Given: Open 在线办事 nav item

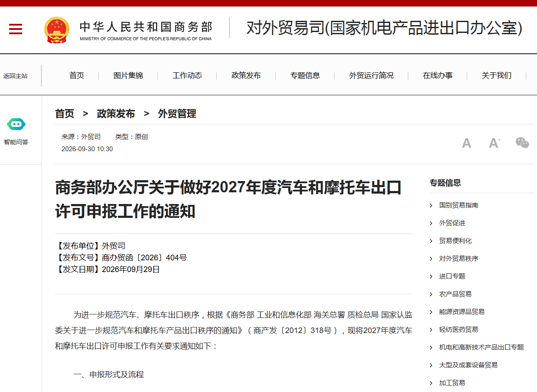Looking at the screenshot, I should [438, 75].
